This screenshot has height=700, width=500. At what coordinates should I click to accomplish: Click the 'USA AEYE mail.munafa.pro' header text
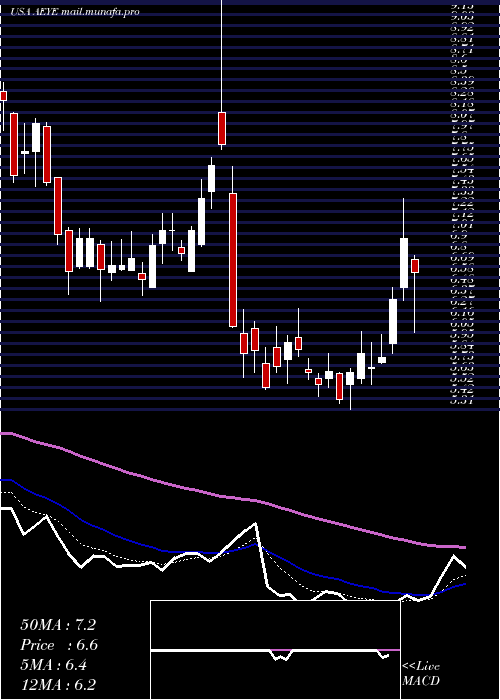pyautogui.click(x=75, y=12)
